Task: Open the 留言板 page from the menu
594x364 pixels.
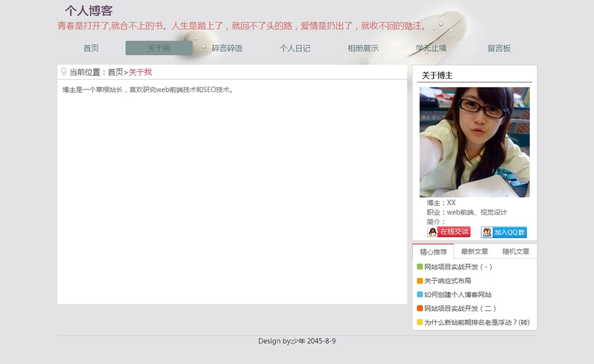Action: tap(499, 48)
